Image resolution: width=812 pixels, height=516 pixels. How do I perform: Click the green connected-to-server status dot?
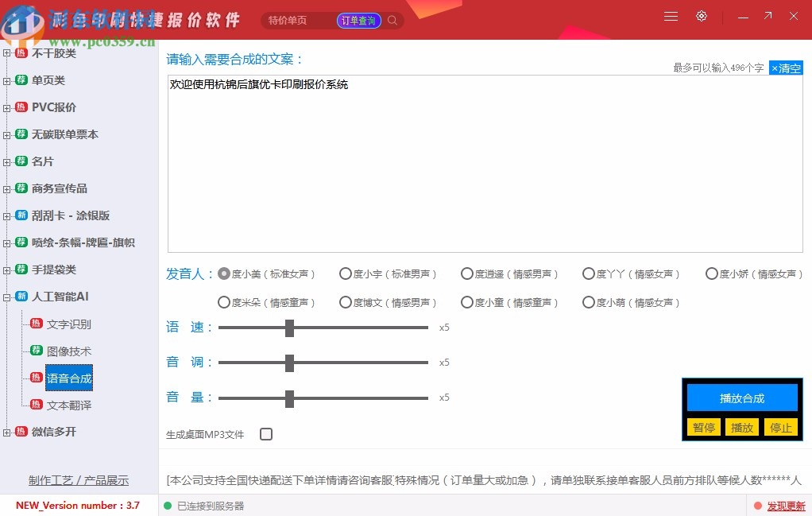click(x=167, y=506)
